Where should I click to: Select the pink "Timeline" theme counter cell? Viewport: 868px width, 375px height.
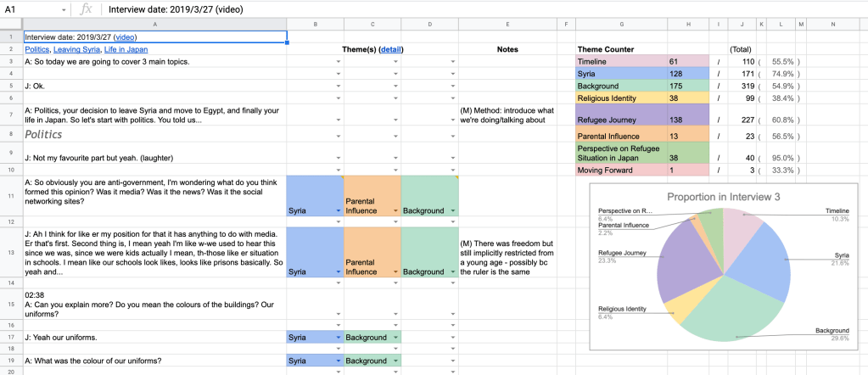621,62
